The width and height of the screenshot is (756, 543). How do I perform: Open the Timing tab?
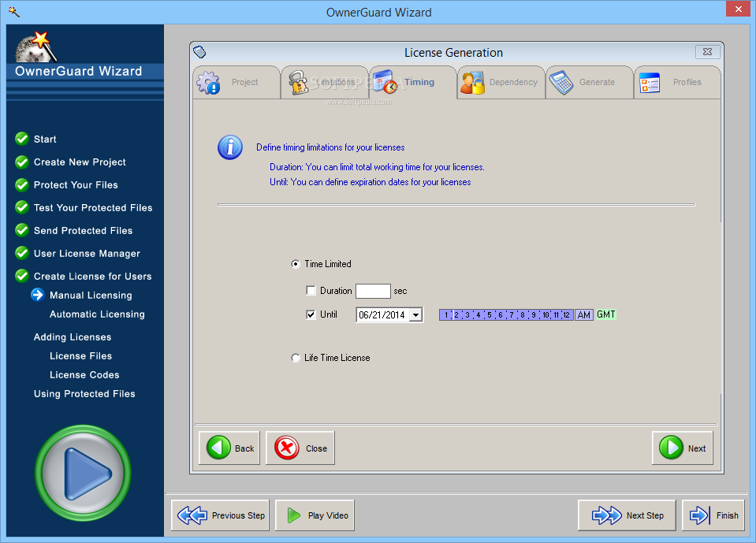pos(413,83)
